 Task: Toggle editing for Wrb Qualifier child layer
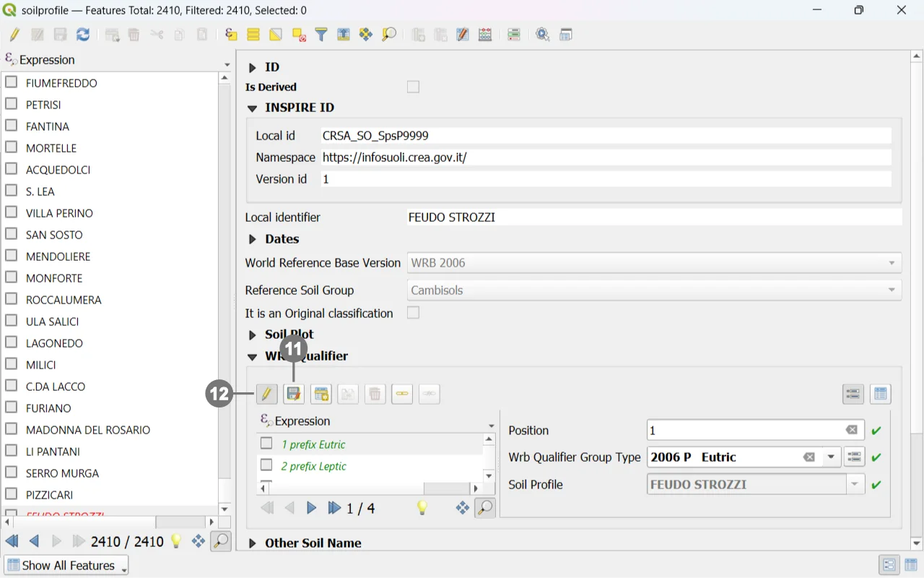(x=266, y=394)
